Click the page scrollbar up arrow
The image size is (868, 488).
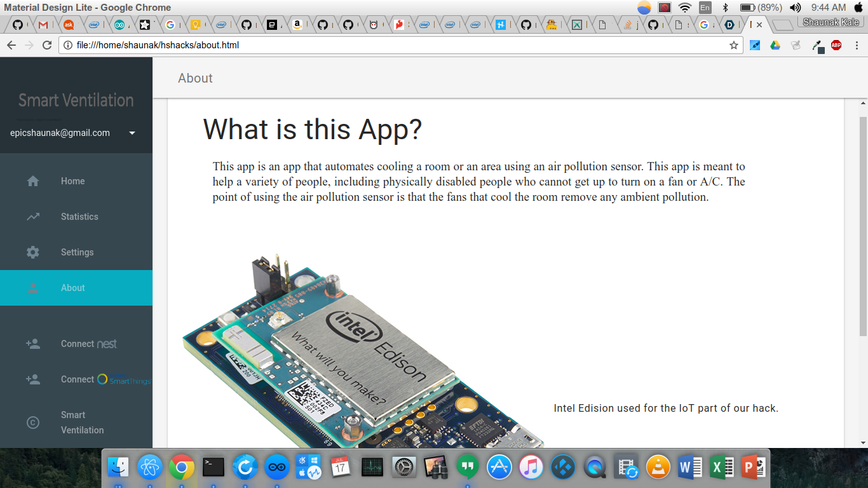pyautogui.click(x=863, y=103)
